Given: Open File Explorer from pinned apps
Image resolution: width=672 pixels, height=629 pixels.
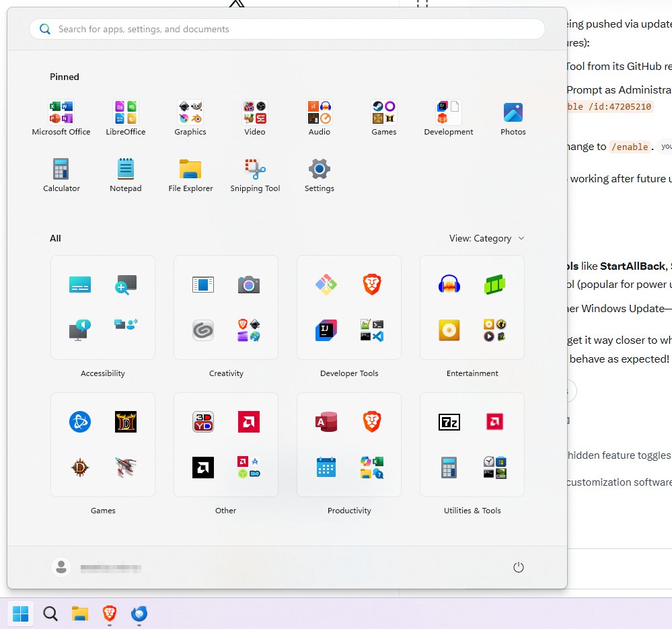Looking at the screenshot, I should 190,175.
